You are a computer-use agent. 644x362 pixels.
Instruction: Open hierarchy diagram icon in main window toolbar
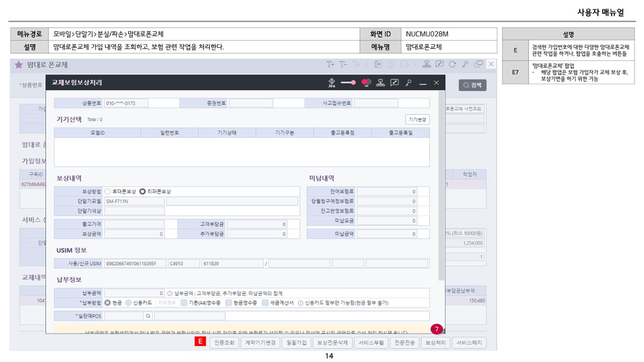pyautogui.click(x=427, y=65)
